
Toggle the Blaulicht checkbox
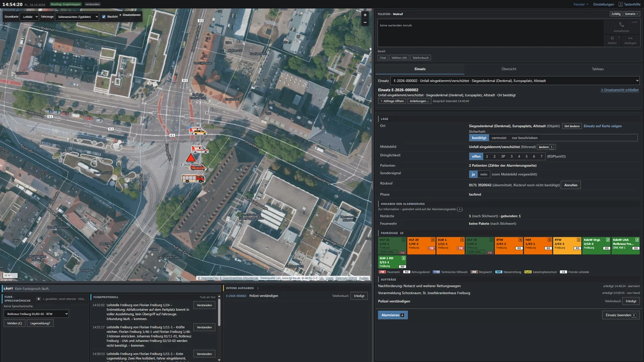coord(104,17)
